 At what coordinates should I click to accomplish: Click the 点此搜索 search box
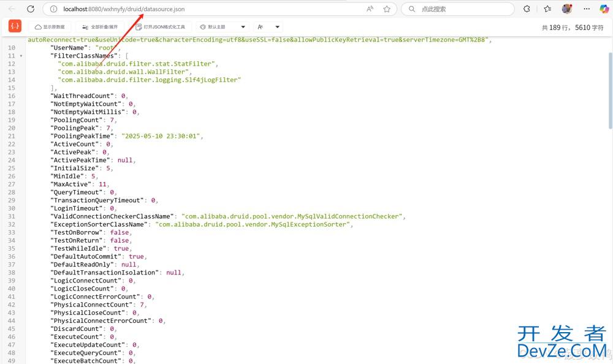[x=458, y=9]
